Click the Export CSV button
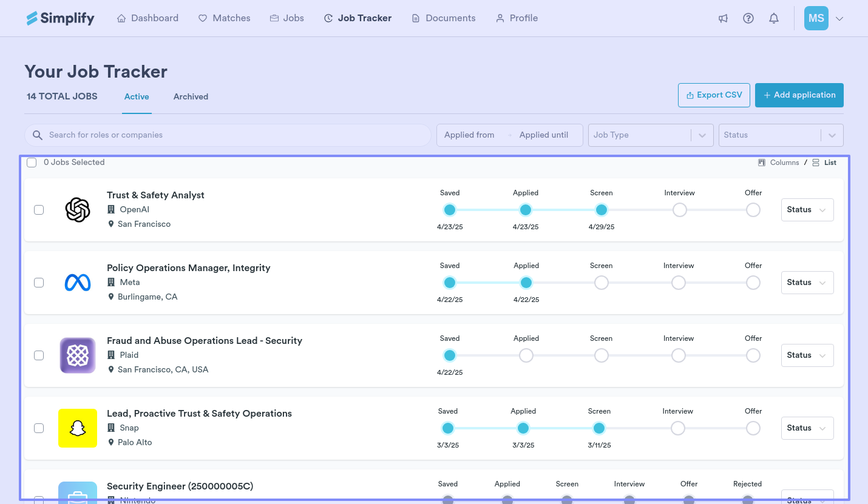The height and width of the screenshot is (504, 868). (x=714, y=95)
